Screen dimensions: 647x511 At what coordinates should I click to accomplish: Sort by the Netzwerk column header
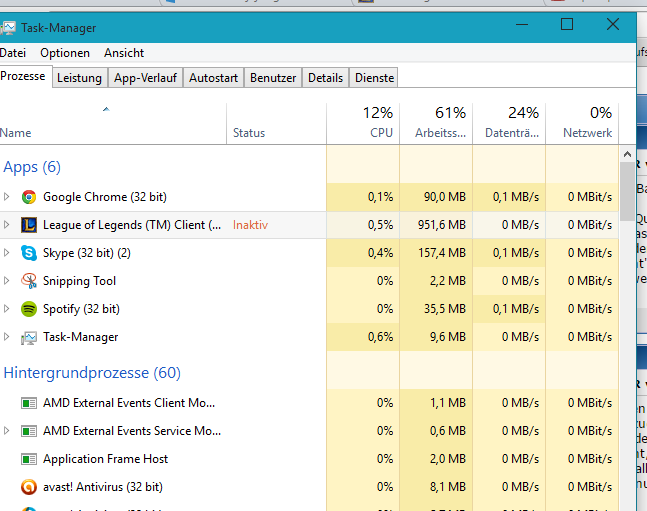pos(582,124)
